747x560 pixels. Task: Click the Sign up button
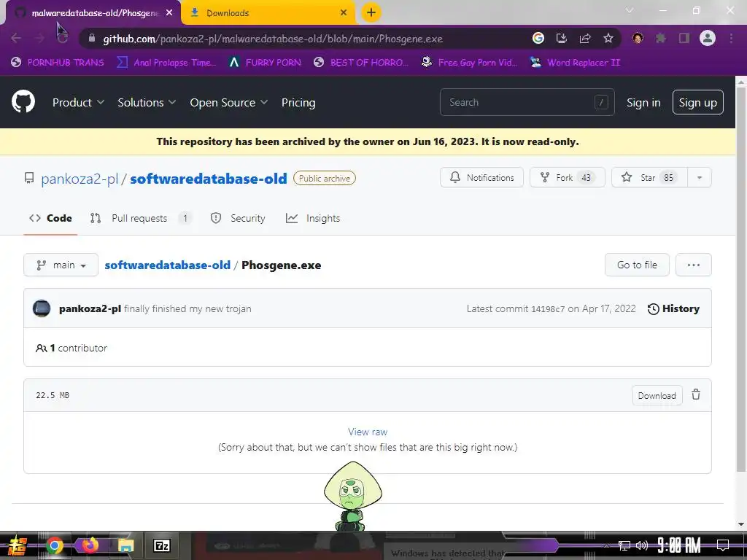(698, 102)
